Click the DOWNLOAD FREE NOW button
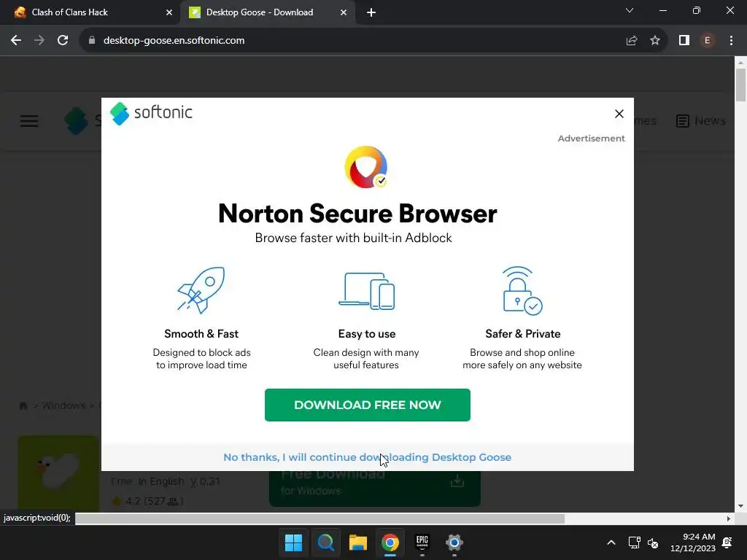This screenshot has height=560, width=747. [368, 405]
